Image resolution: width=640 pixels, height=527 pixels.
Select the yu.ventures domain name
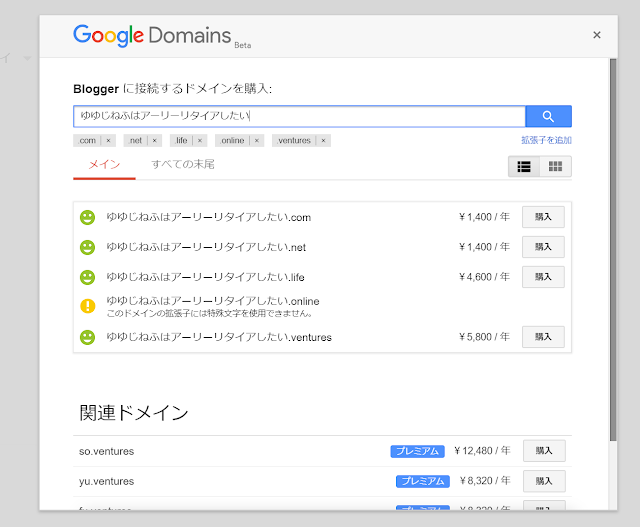tap(107, 482)
